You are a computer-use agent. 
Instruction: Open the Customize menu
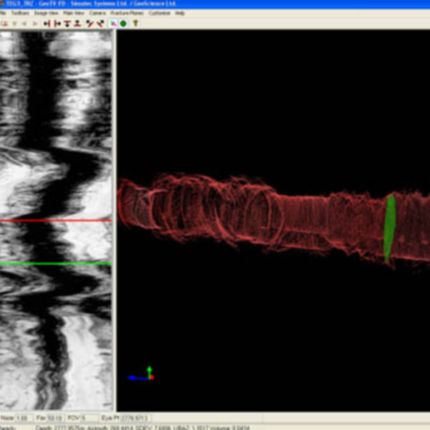point(159,13)
